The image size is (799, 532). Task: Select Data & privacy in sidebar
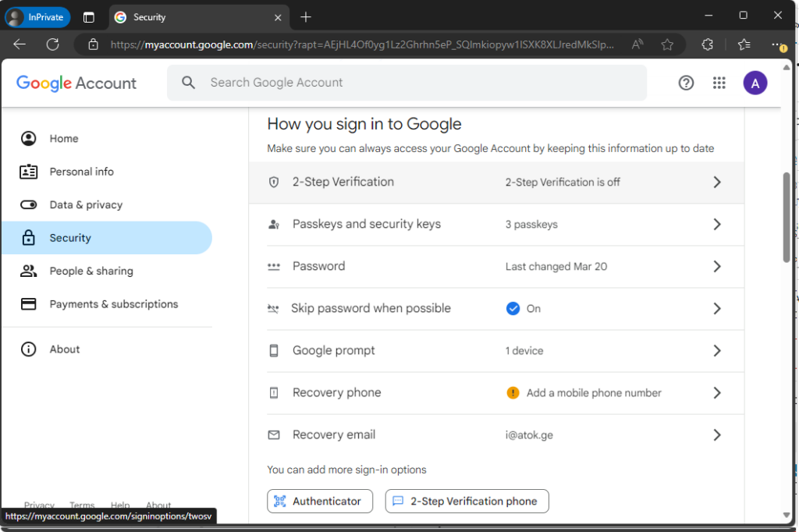(x=86, y=204)
